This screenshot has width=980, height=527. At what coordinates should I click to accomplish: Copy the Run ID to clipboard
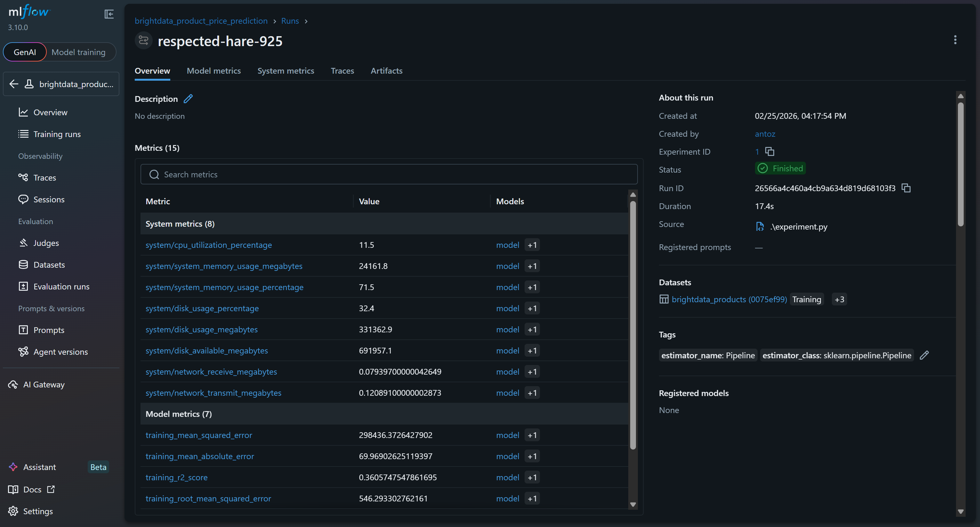tap(906, 188)
